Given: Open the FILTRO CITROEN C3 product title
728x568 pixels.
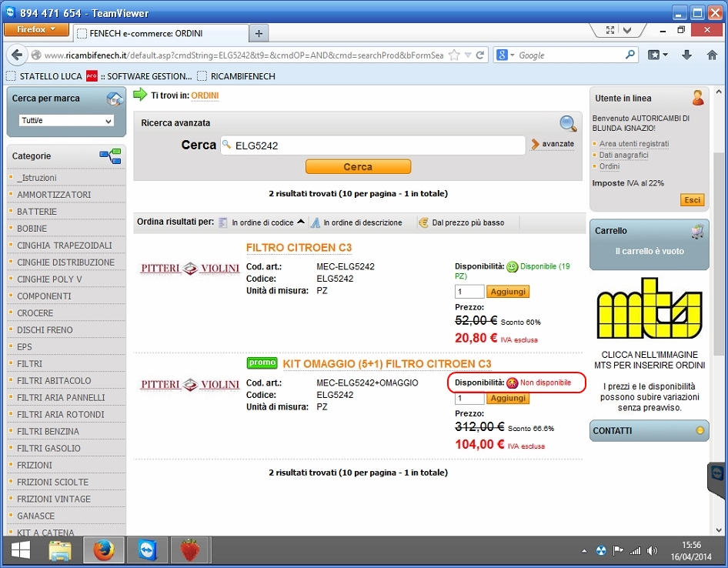Looking at the screenshot, I should tap(299, 248).
